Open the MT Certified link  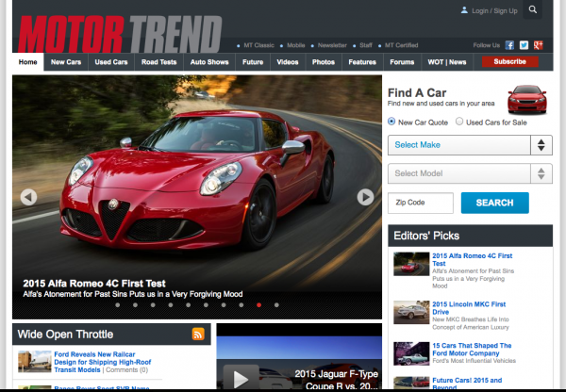[x=402, y=45]
